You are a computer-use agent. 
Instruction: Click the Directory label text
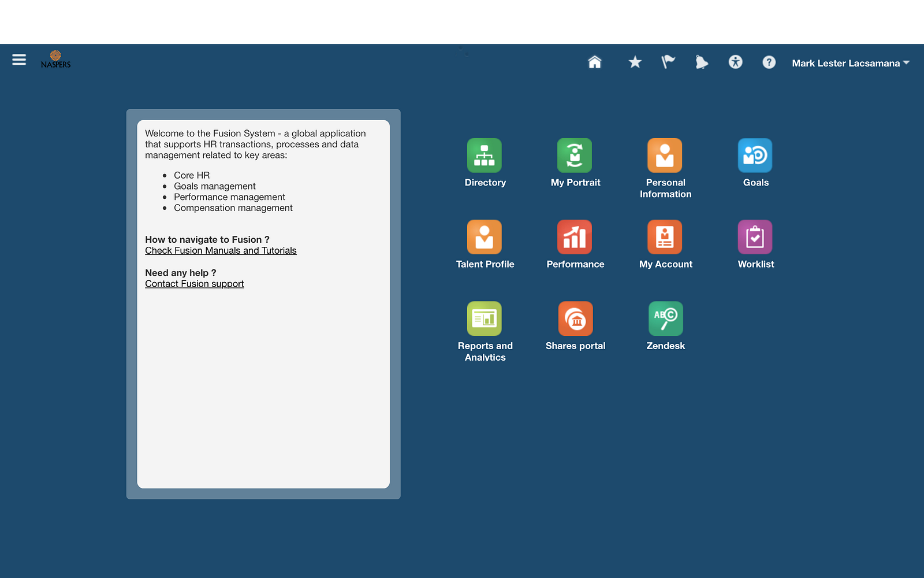click(x=485, y=183)
